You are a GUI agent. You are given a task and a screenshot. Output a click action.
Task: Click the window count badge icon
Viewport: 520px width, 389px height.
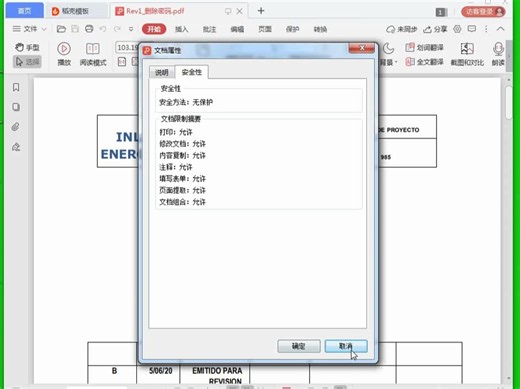[x=441, y=12]
